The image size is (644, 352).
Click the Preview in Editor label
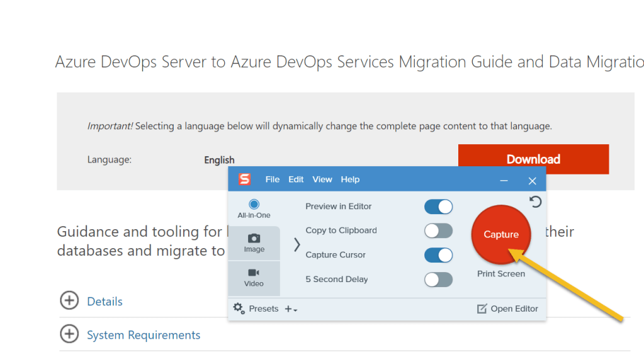(x=339, y=206)
